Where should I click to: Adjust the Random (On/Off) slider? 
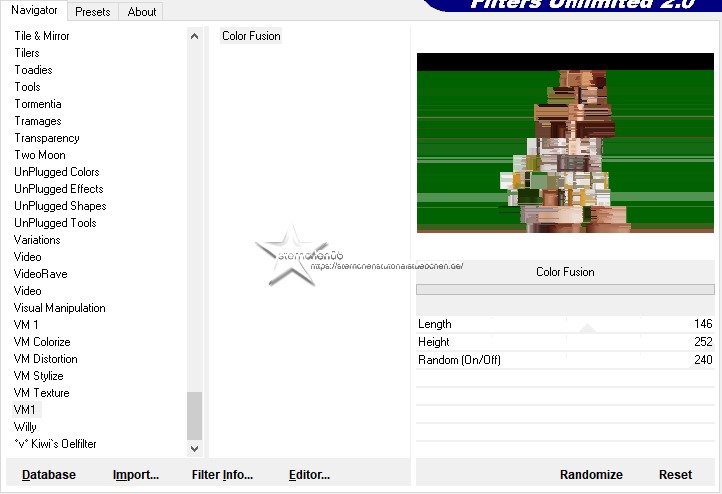pos(565,360)
